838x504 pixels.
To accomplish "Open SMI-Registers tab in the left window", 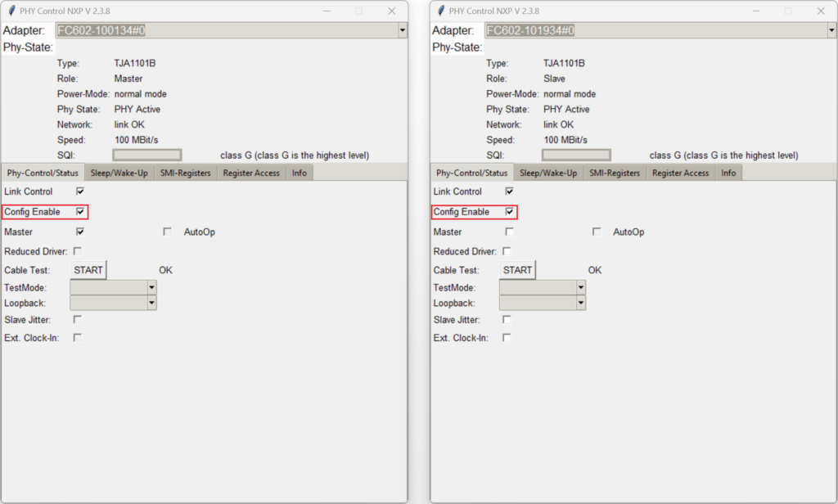I will point(186,173).
